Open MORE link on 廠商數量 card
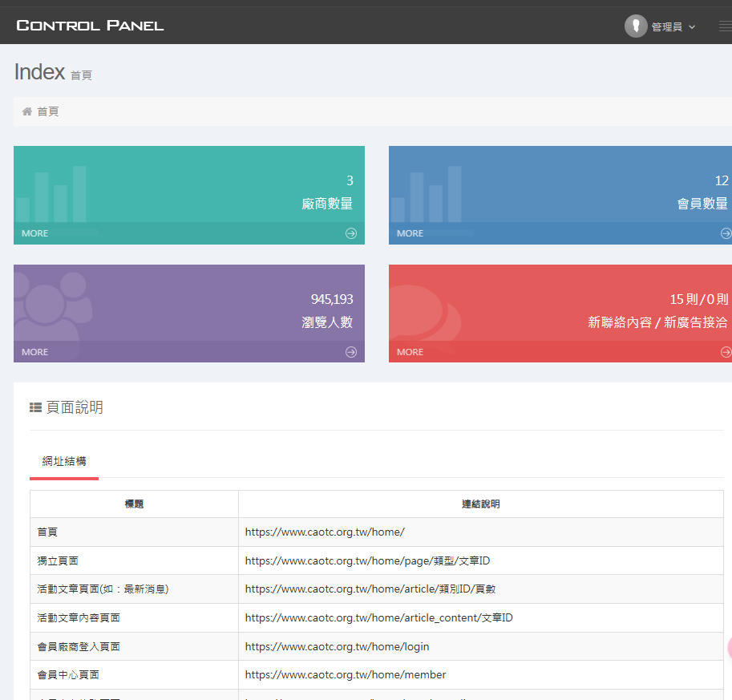The height and width of the screenshot is (700, 732). 35,233
